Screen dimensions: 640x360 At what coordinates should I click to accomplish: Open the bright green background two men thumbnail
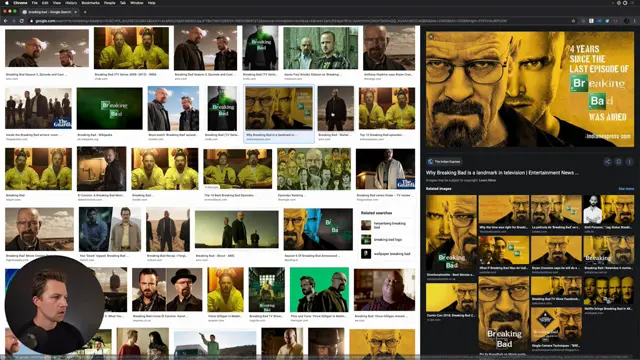pyautogui.click(x=320, y=289)
